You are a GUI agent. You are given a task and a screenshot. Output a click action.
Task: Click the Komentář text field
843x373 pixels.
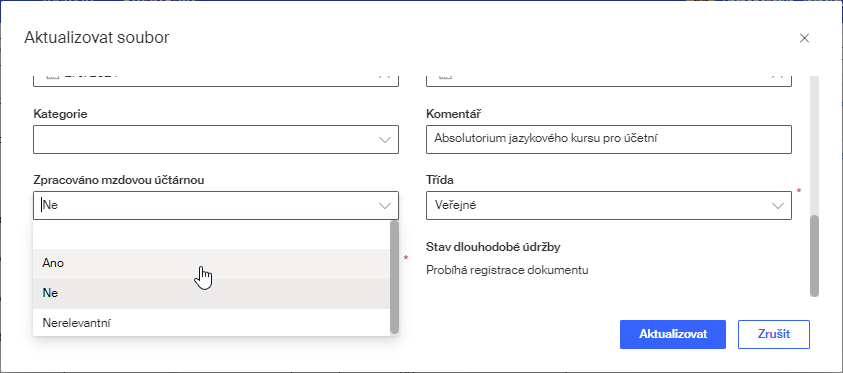click(609, 140)
